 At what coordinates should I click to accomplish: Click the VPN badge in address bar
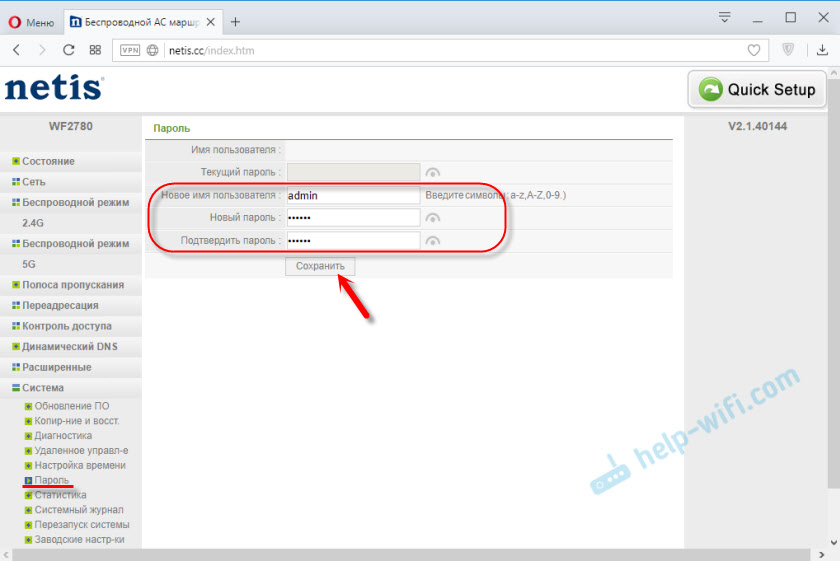[130, 49]
